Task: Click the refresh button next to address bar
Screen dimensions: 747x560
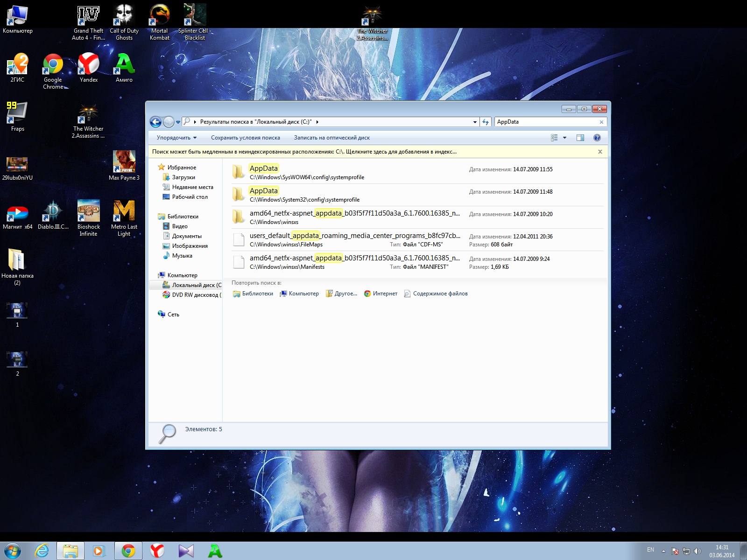Action: pos(486,122)
